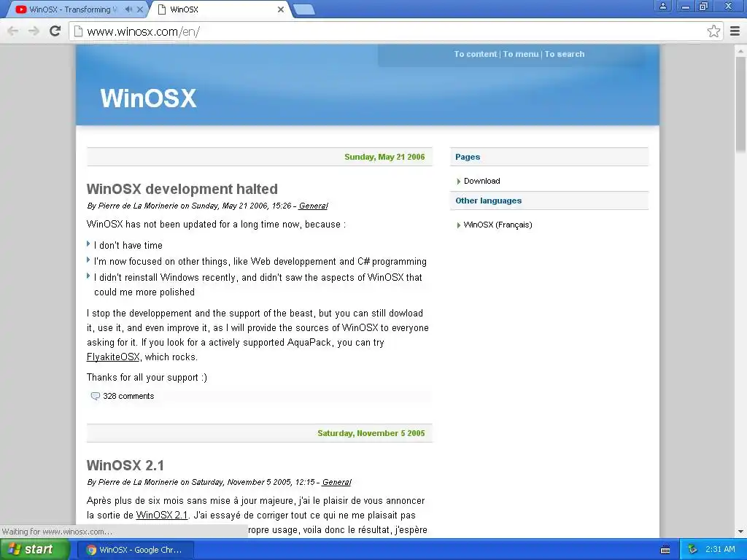The width and height of the screenshot is (747, 560).
Task: Select the WinOSX - Google Chrome taskbar button
Action: 135,550
